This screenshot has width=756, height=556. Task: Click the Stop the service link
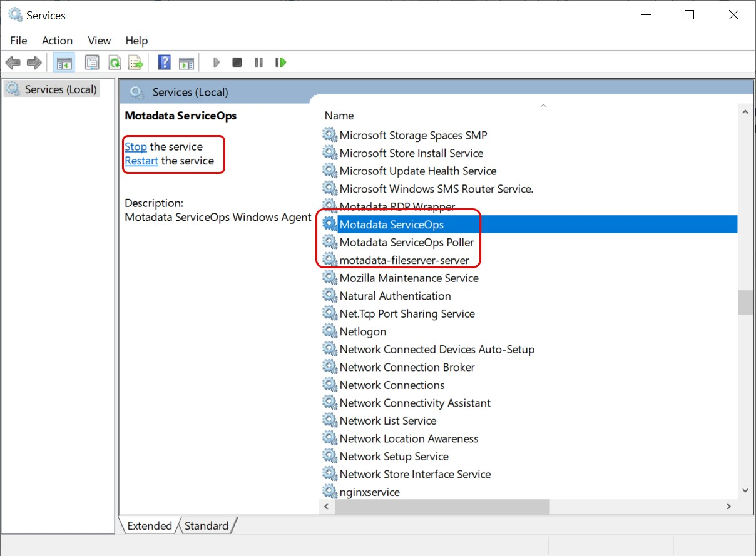136,147
